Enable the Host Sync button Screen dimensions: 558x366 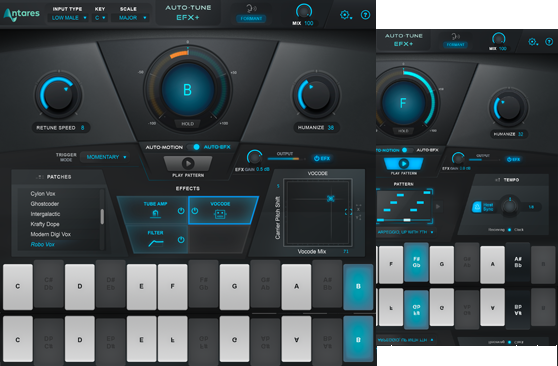click(x=483, y=207)
